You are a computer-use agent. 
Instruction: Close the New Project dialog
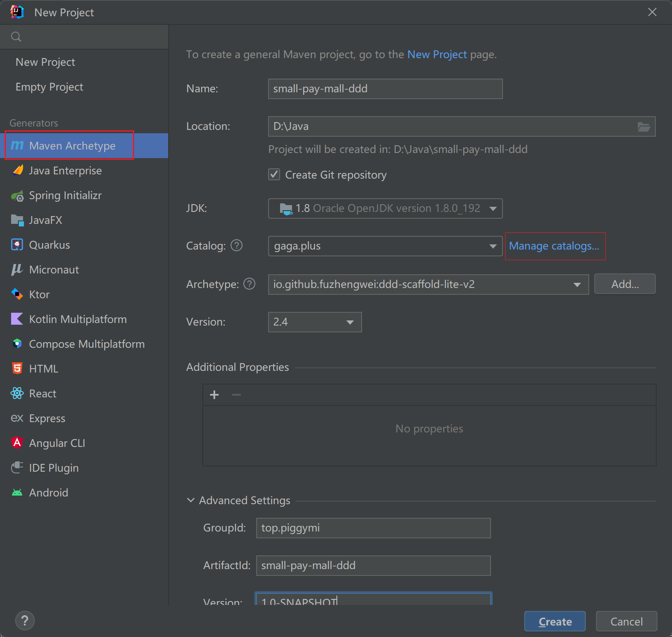coord(652,12)
